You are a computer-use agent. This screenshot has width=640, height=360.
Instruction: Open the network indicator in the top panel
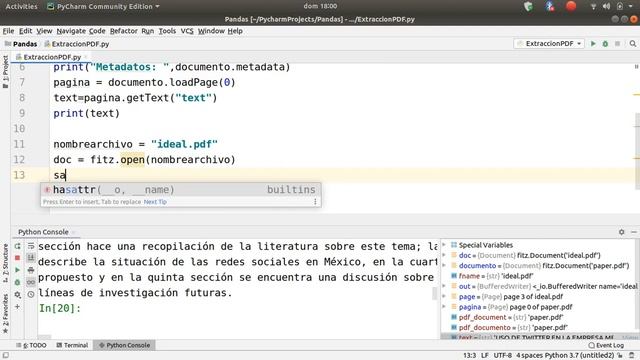click(593, 7)
